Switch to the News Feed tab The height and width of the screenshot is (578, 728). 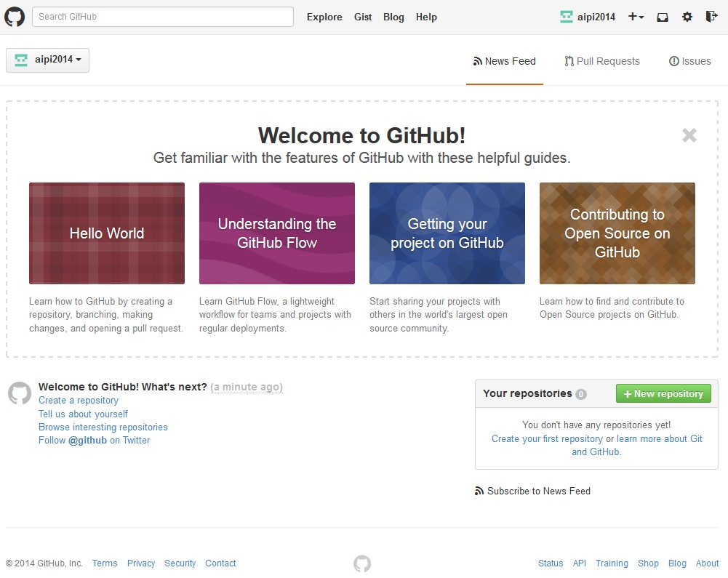(504, 61)
